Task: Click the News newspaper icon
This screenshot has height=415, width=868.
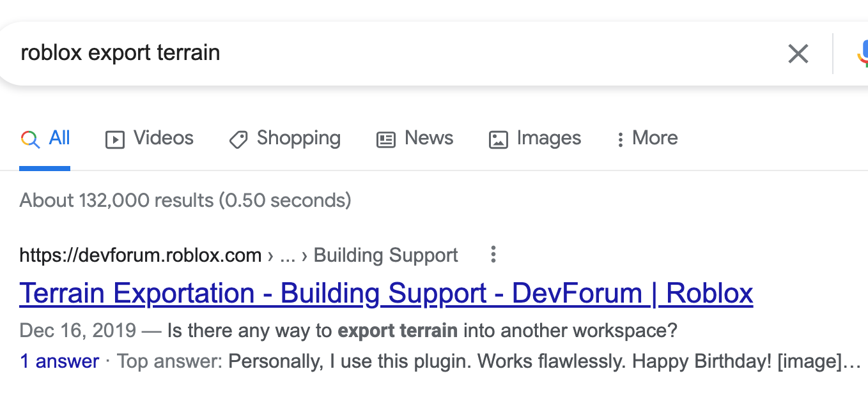Action: (386, 139)
